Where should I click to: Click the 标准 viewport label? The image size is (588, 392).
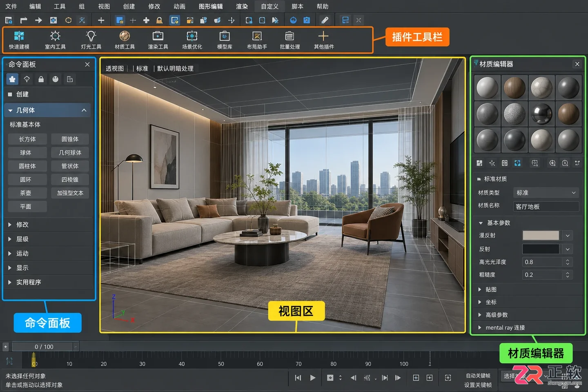[142, 69]
